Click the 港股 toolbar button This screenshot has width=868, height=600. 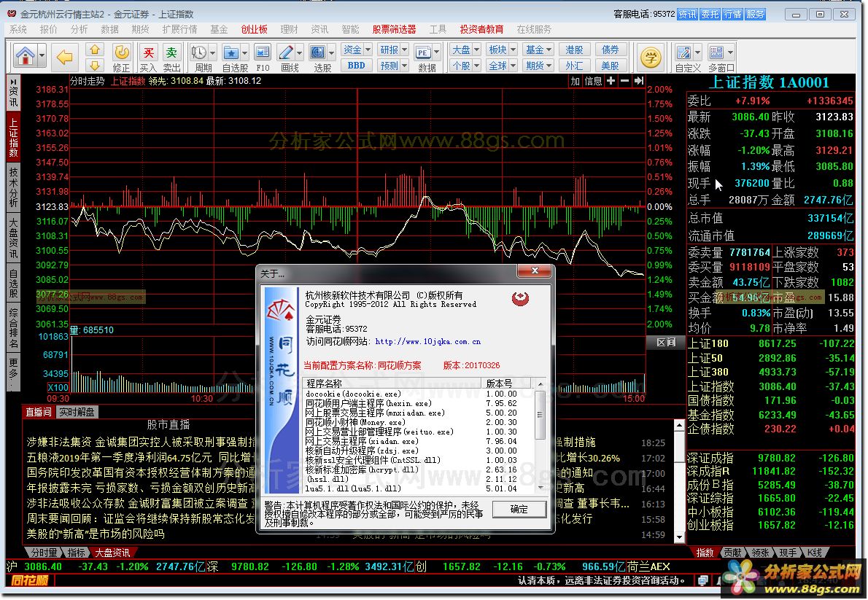(574, 50)
